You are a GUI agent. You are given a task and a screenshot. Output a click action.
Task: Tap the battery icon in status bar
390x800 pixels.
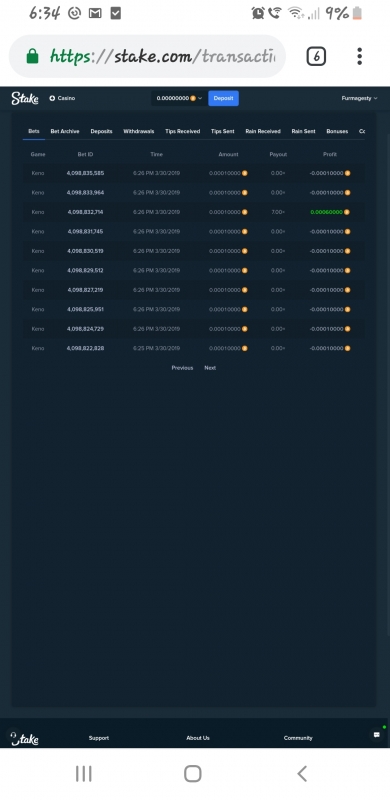357,13
